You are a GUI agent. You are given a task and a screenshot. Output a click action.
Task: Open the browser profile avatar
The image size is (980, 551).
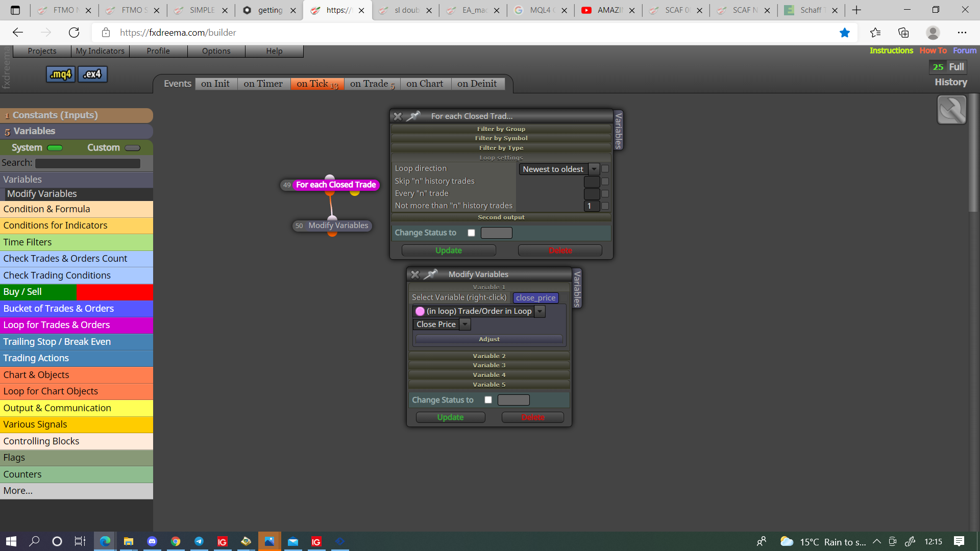[x=933, y=33]
